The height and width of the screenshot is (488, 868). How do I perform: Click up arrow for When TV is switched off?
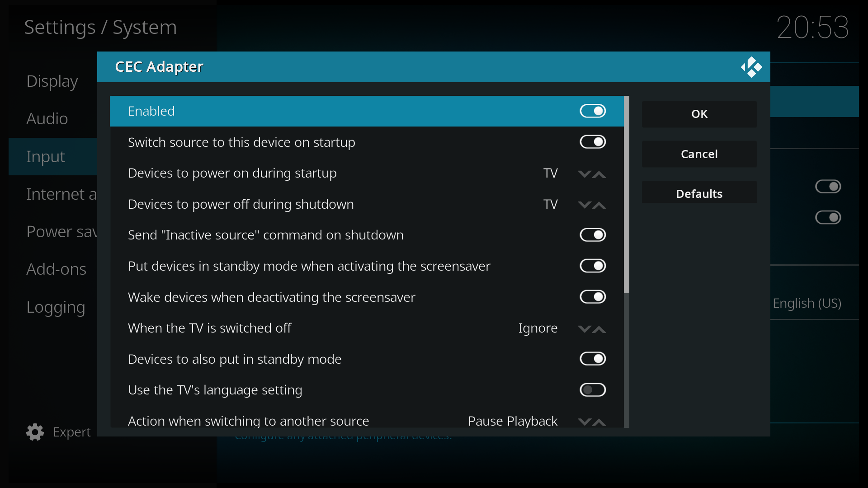point(599,329)
